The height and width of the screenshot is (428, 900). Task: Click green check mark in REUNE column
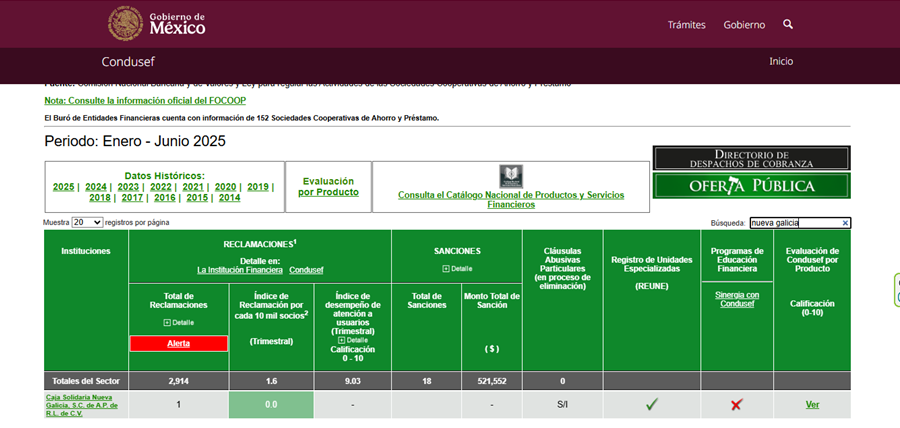pyautogui.click(x=651, y=404)
